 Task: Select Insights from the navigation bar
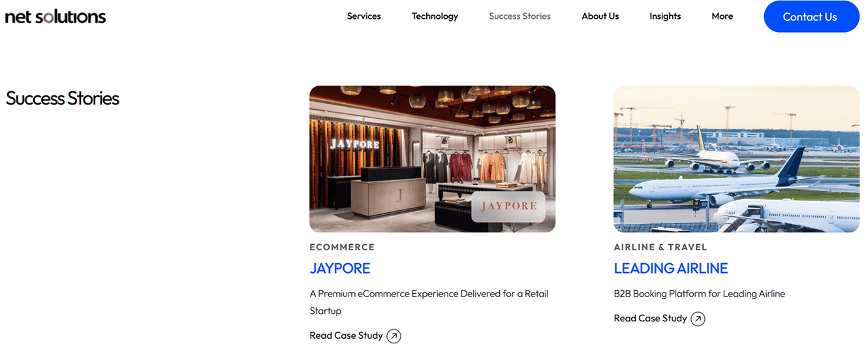pyautogui.click(x=665, y=16)
